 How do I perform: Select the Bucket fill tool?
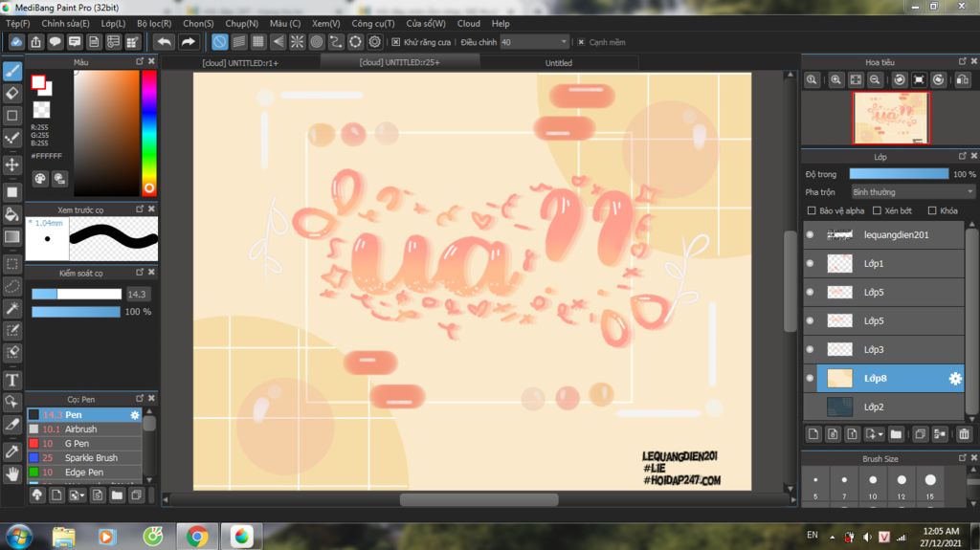click(x=12, y=214)
